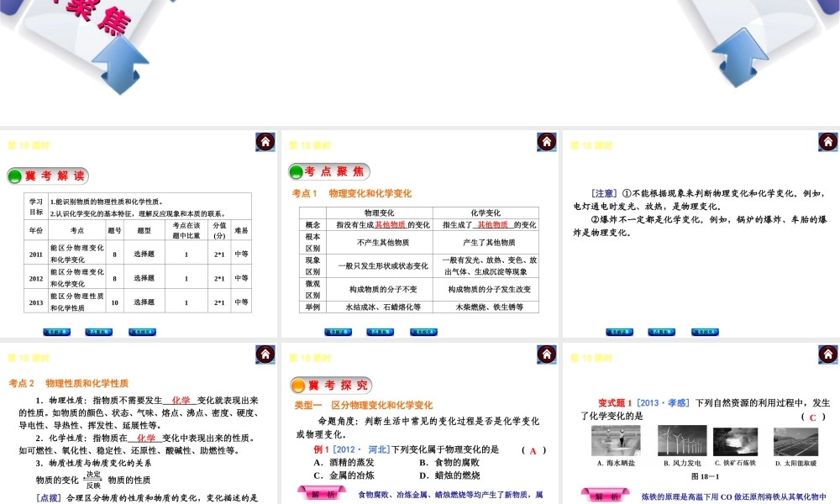
Task: Click 化学变化 column header in table
Action: [486, 213]
